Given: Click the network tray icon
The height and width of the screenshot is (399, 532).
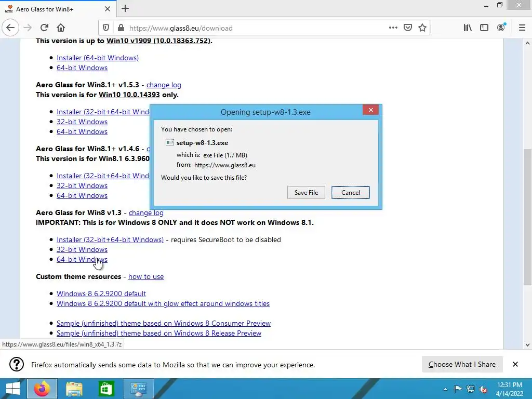Looking at the screenshot, I should [x=471, y=389].
